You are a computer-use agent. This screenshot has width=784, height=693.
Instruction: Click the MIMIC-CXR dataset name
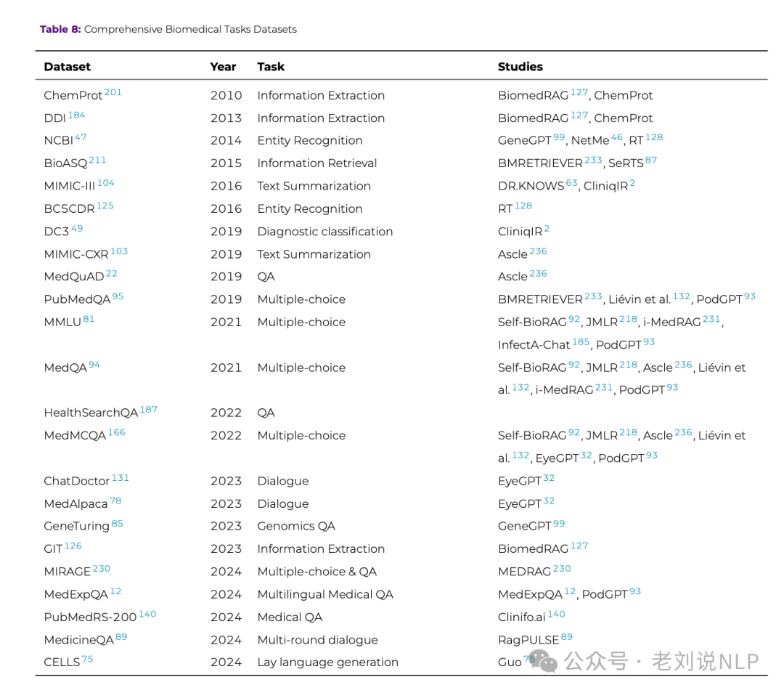pos(76,254)
